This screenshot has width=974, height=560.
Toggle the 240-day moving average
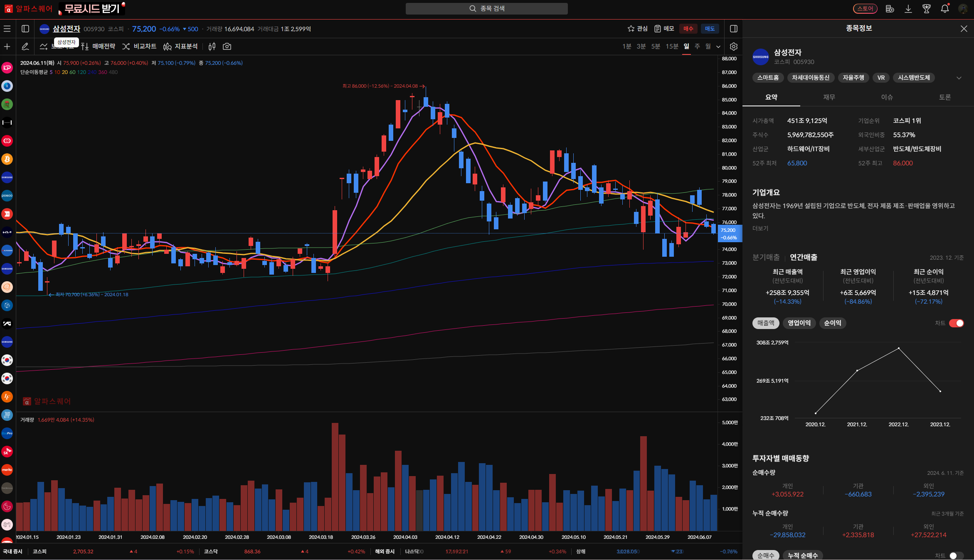92,72
